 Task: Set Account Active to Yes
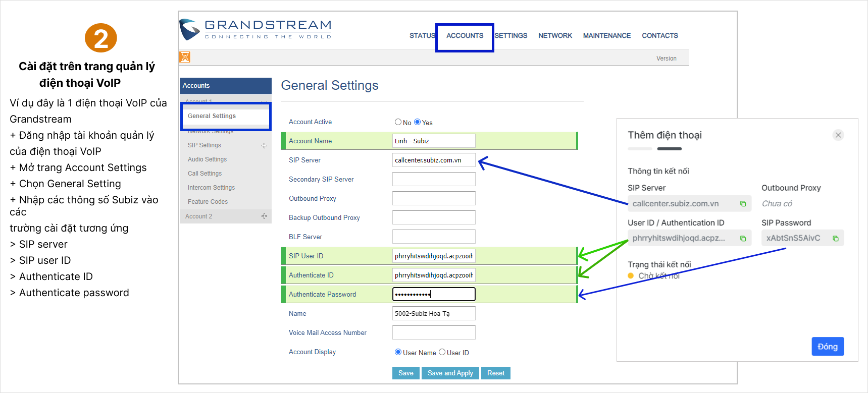(417, 122)
